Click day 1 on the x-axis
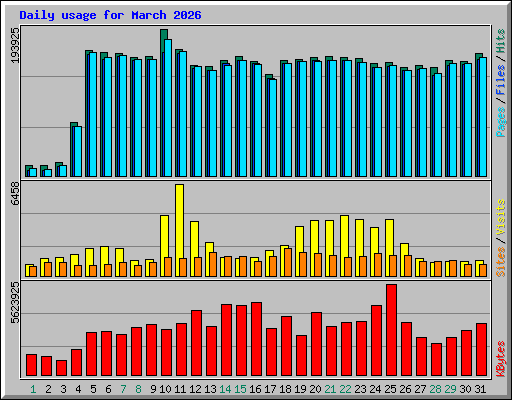This screenshot has width=512, height=400. click(33, 389)
